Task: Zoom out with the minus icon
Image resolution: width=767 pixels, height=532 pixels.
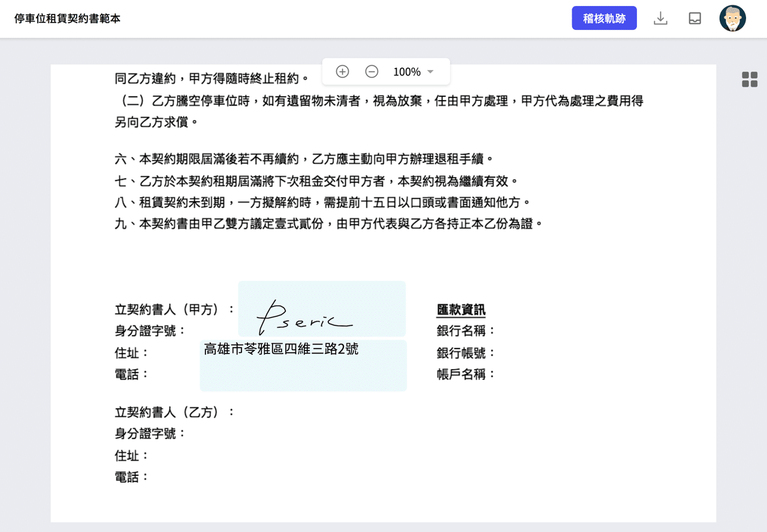Action: pyautogui.click(x=372, y=72)
